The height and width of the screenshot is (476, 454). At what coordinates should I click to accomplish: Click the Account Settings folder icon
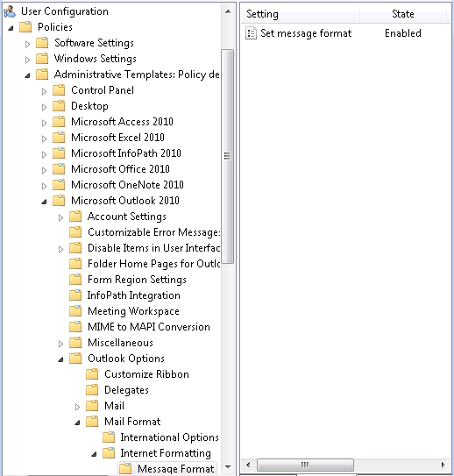(x=75, y=217)
